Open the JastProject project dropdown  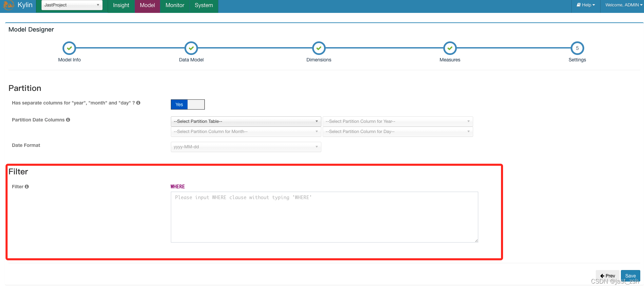coord(72,5)
